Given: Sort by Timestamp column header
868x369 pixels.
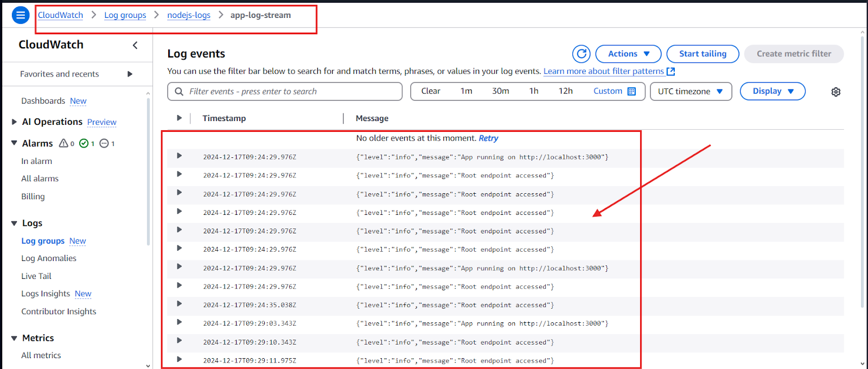Looking at the screenshot, I should (224, 118).
